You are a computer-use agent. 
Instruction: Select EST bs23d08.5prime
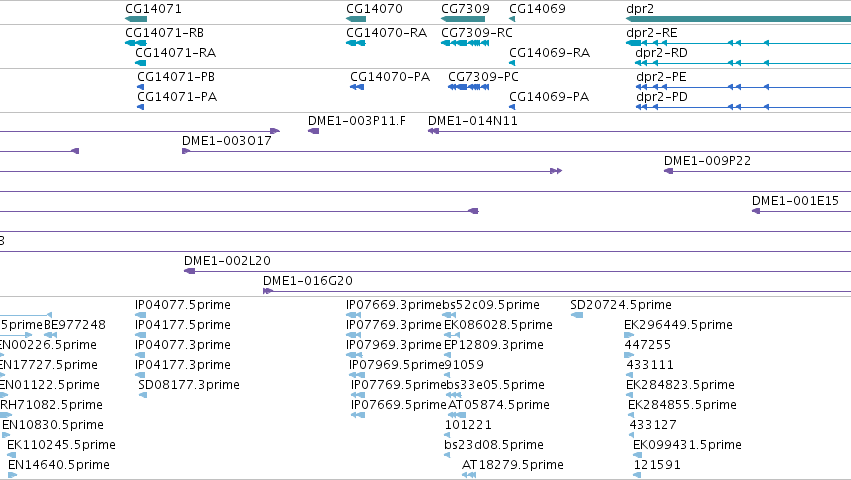click(x=494, y=445)
